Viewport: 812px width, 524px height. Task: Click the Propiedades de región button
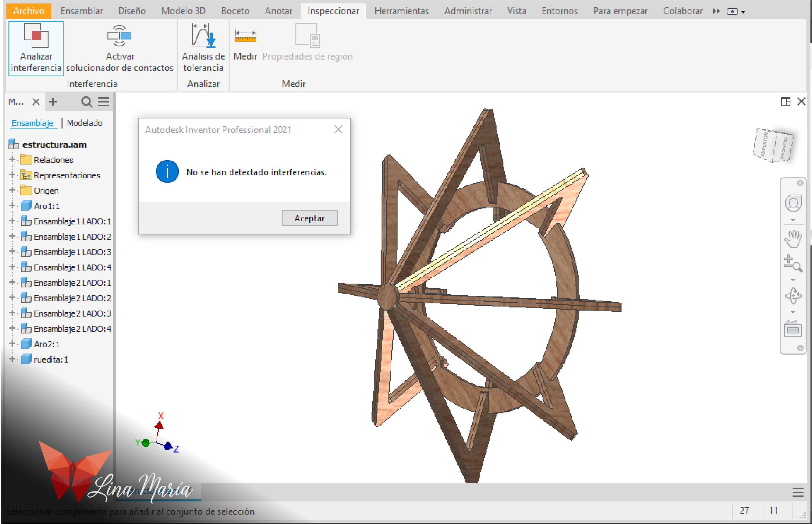click(307, 43)
